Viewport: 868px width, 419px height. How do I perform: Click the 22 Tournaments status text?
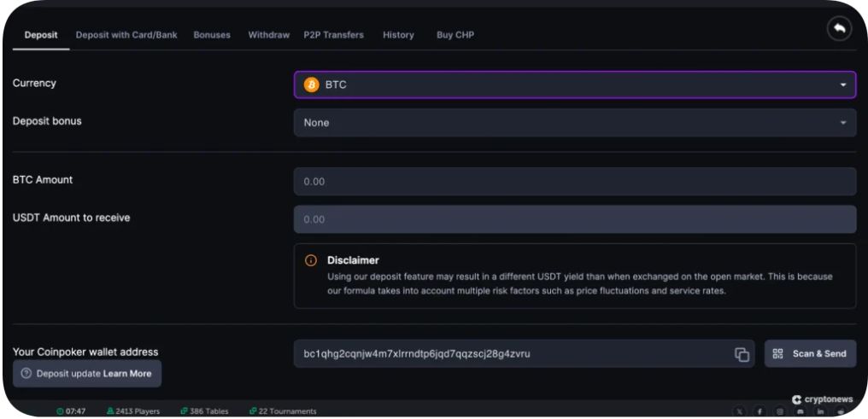coord(287,411)
